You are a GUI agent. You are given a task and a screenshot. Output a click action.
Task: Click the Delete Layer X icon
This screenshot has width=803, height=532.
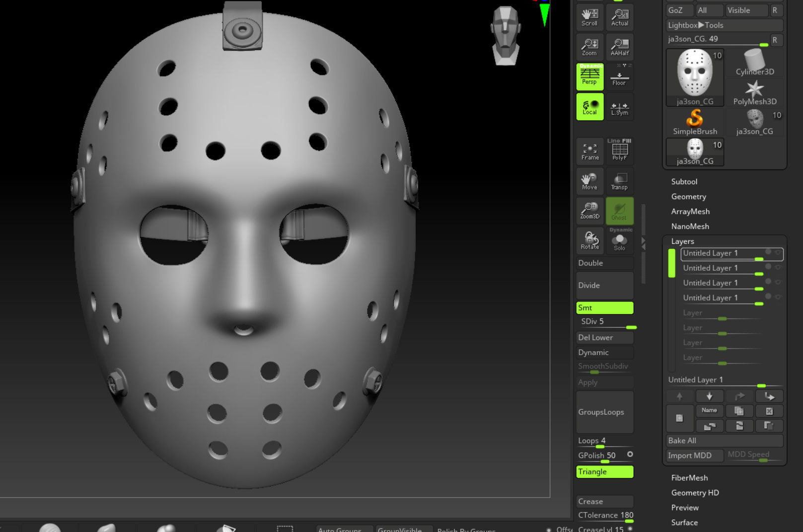point(769,411)
